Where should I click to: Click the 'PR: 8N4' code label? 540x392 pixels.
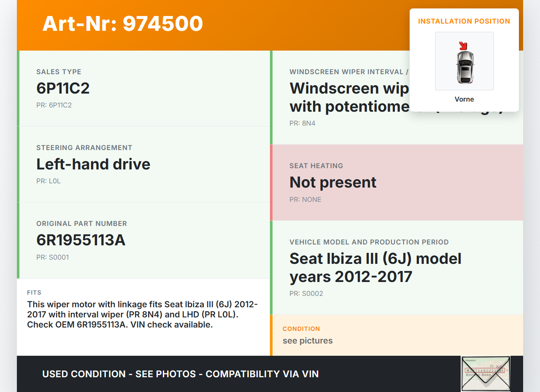pos(302,123)
